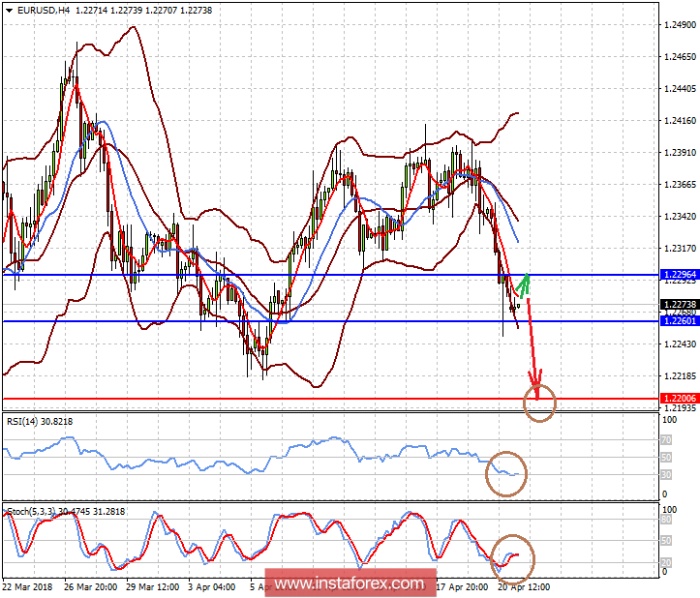Expand the triangle beside the EURUSD,H4 title

pos(10,11)
